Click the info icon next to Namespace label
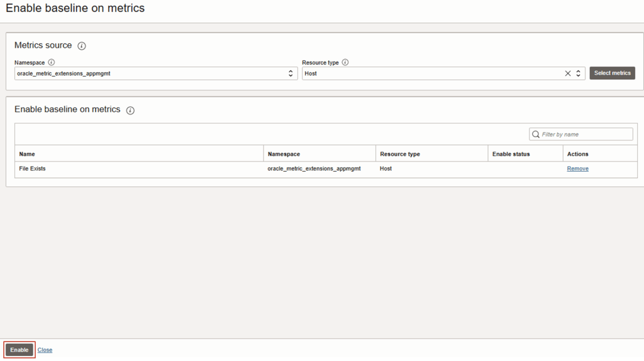This screenshot has width=644, height=361. (x=52, y=62)
